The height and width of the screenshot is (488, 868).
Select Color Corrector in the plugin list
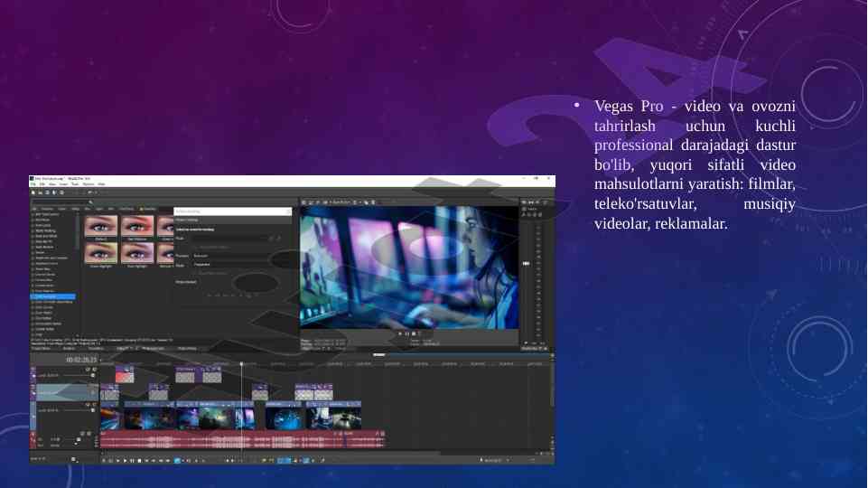tap(52, 296)
